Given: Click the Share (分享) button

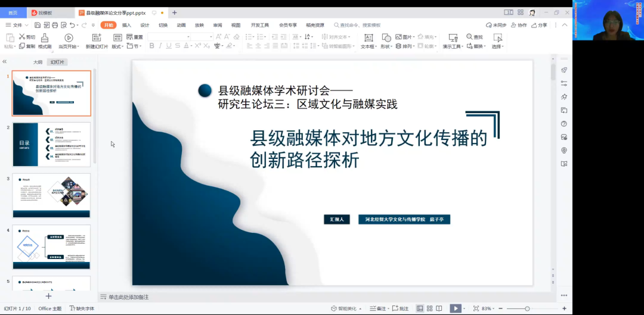Looking at the screenshot, I should (538, 25).
